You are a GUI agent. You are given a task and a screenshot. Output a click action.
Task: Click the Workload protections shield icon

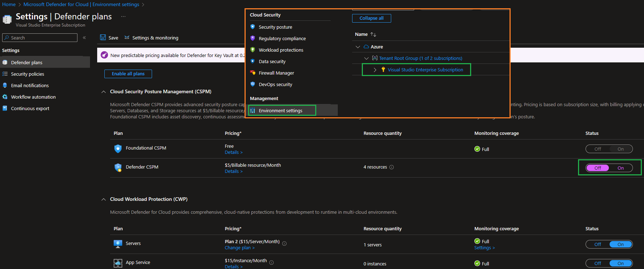[253, 50]
